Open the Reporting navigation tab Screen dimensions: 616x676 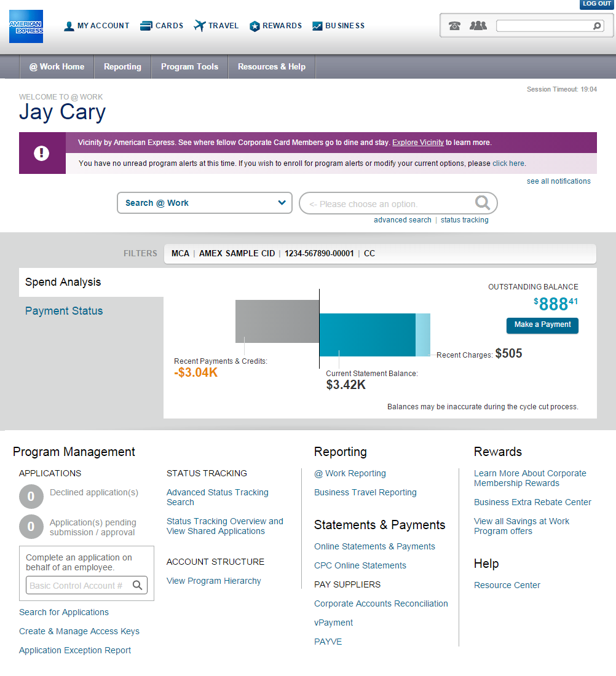tap(122, 67)
